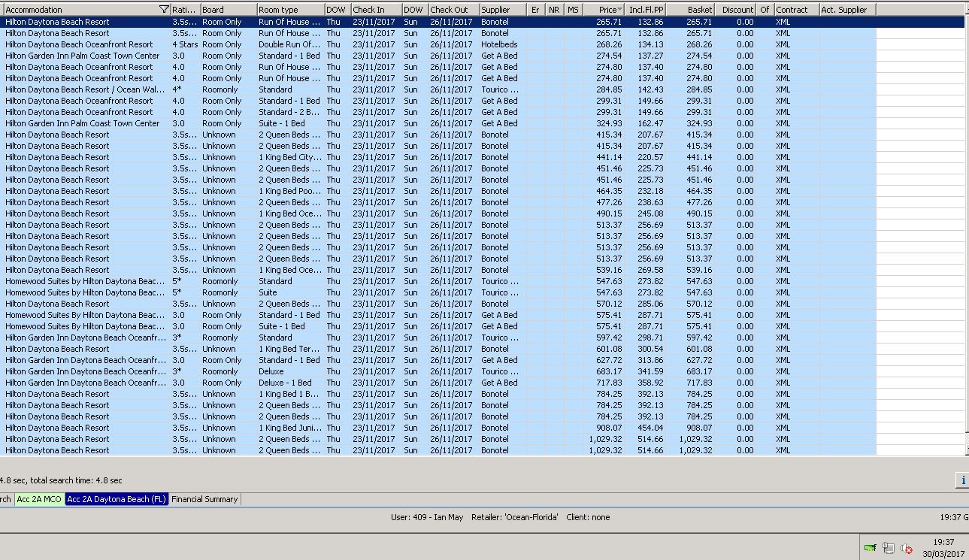969x560 pixels.
Task: Select the Hilton Daytona Beach Resort / Ocean Wal... row
Action: coord(440,89)
